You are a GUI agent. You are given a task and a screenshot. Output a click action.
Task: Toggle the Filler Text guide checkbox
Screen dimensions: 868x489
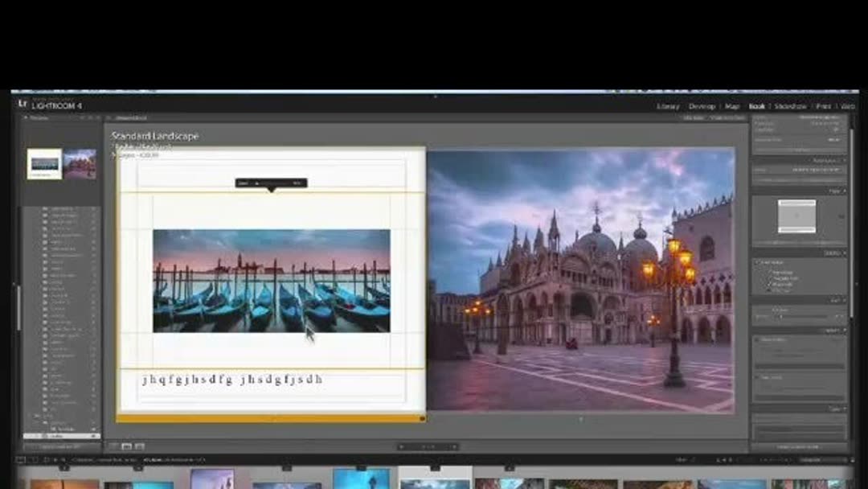tap(768, 290)
